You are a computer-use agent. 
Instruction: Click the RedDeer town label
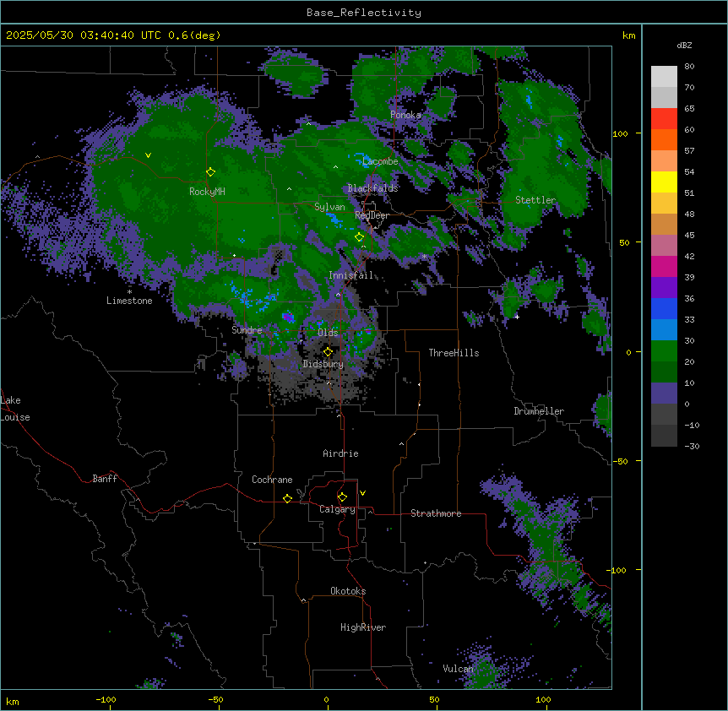point(372,215)
